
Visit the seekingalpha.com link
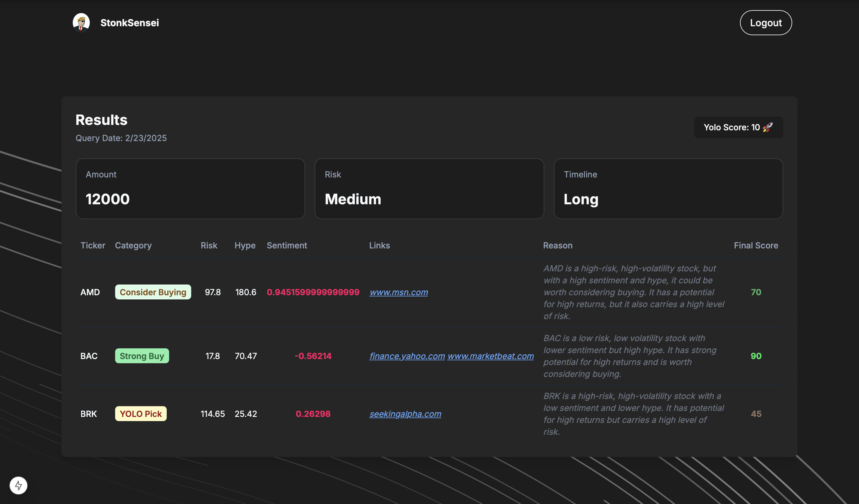point(405,414)
